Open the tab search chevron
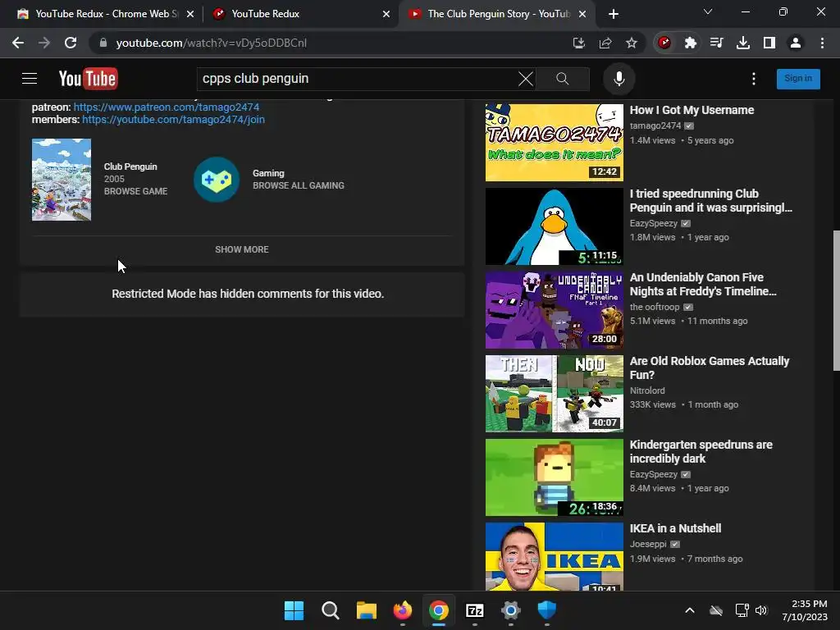The height and width of the screenshot is (630, 840). pyautogui.click(x=708, y=11)
